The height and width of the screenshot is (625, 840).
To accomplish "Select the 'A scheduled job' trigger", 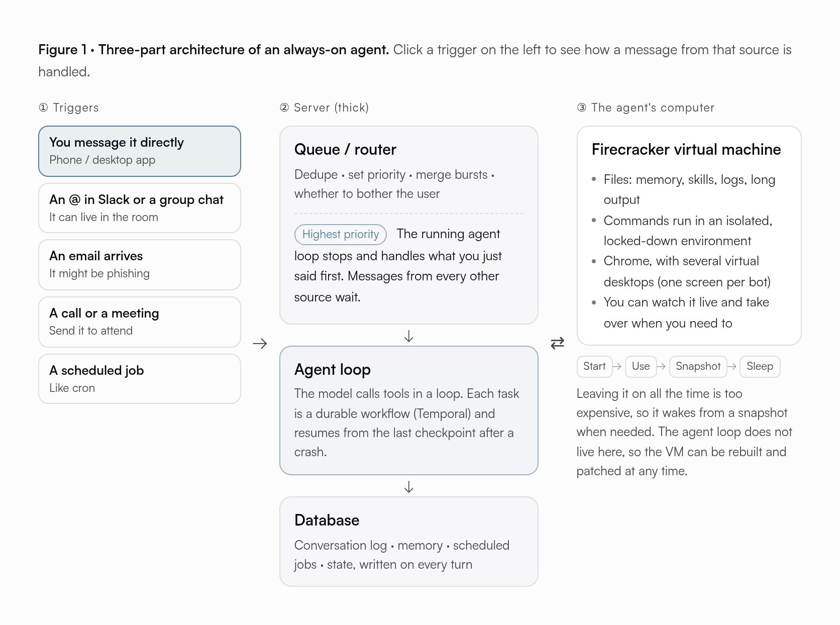I will point(140,379).
